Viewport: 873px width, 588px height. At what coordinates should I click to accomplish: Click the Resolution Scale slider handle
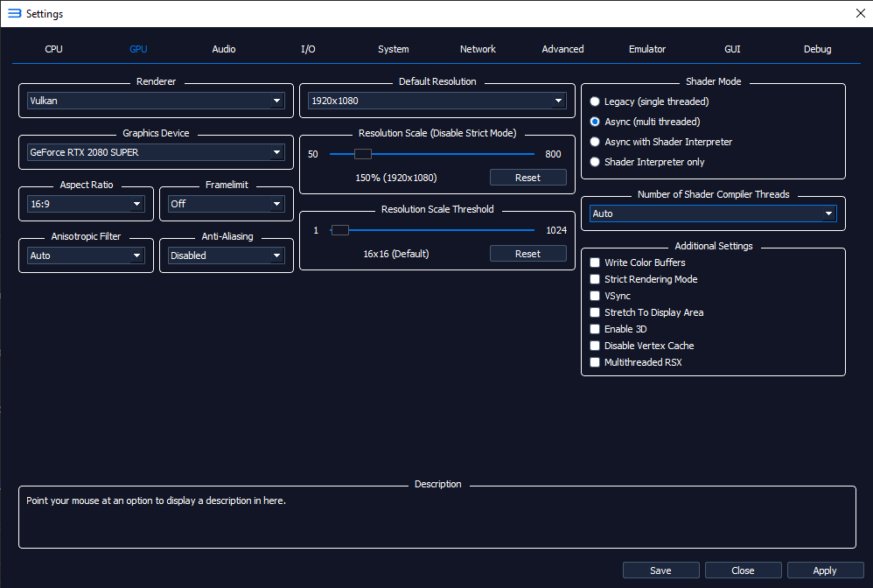pyautogui.click(x=362, y=154)
